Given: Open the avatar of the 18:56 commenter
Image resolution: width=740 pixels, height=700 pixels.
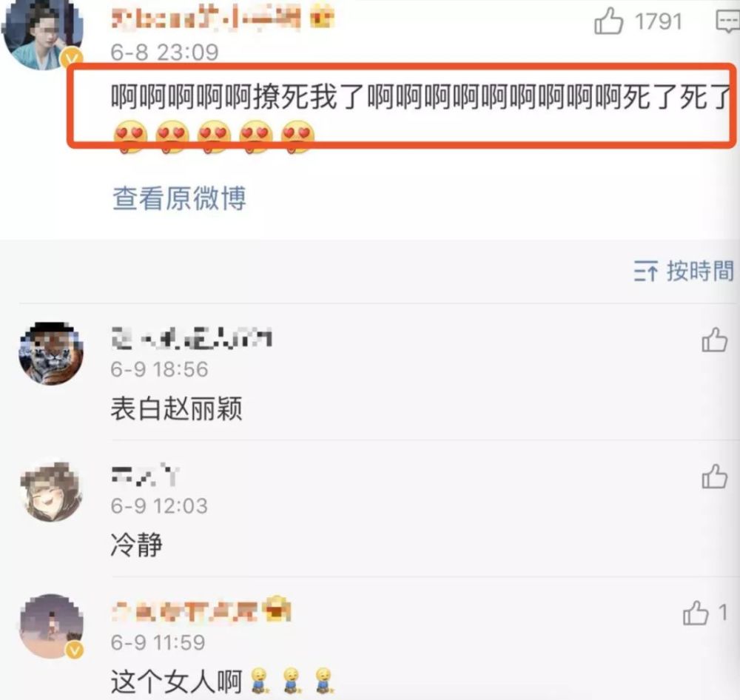Looking at the screenshot, I should click(x=51, y=354).
